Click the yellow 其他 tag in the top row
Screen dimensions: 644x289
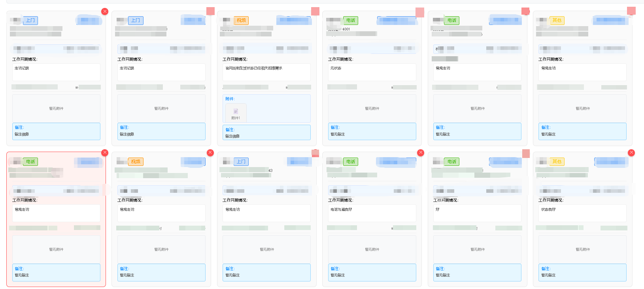[557, 21]
